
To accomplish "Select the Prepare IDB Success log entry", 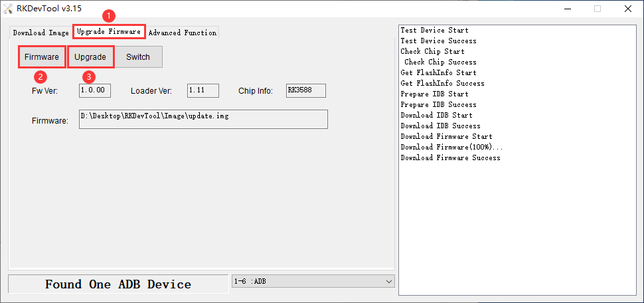I will [x=438, y=105].
